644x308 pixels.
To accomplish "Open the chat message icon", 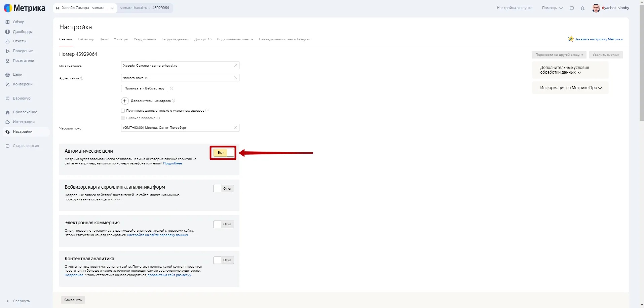I will [572, 8].
